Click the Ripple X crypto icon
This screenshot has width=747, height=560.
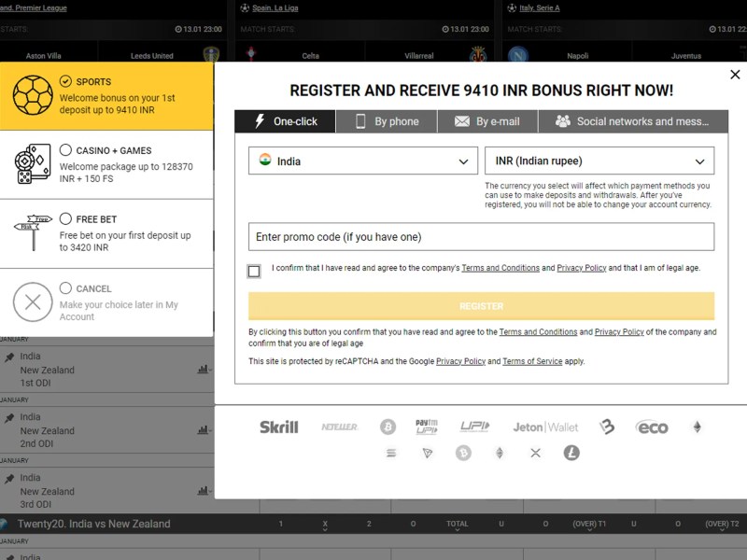535,453
